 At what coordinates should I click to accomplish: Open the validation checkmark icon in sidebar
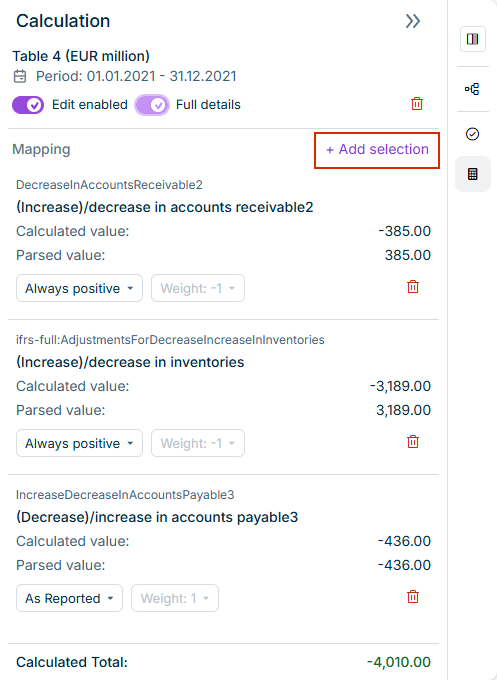pos(473,134)
